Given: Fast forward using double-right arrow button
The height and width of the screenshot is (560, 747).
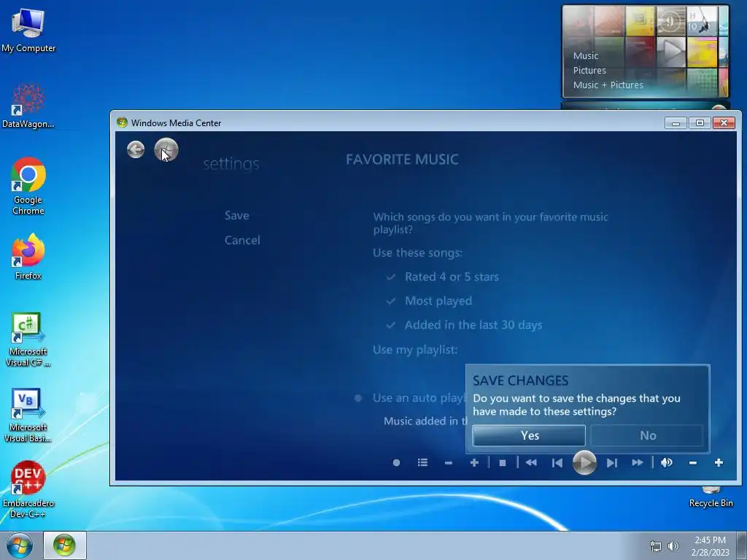Looking at the screenshot, I should pos(638,462).
